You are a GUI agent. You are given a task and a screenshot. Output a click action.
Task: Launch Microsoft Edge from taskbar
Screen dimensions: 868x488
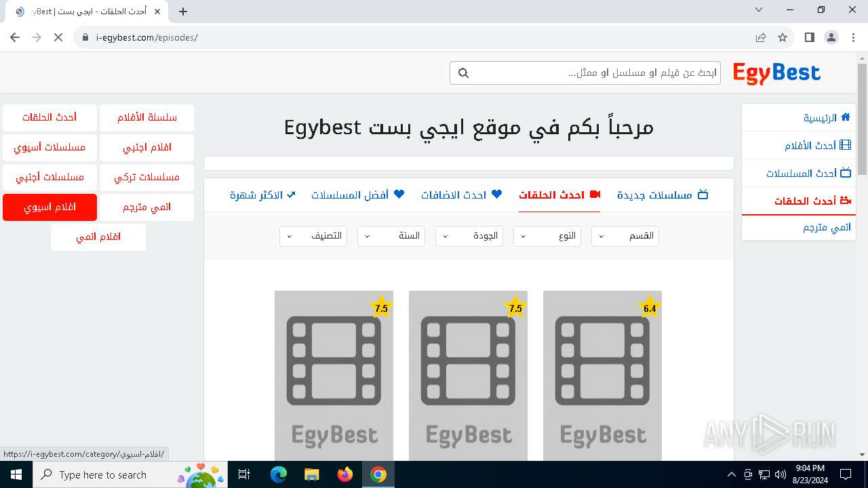tap(279, 474)
